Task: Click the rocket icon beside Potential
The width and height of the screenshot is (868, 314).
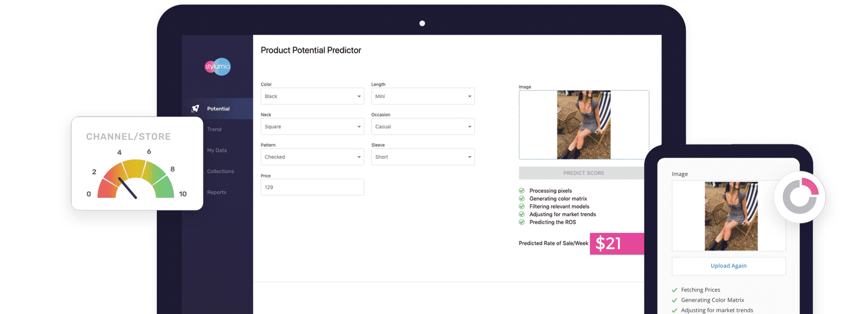Action: (x=195, y=109)
